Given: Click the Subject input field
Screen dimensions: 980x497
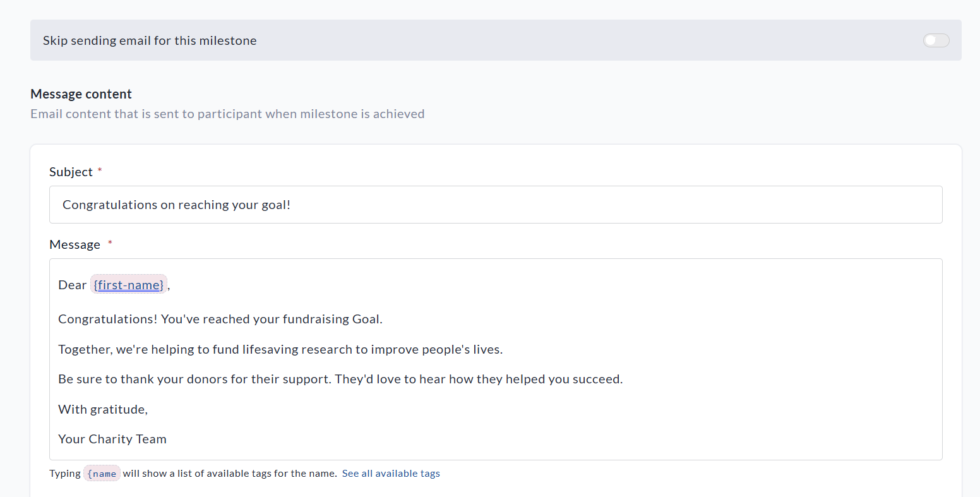Looking at the screenshot, I should [495, 205].
